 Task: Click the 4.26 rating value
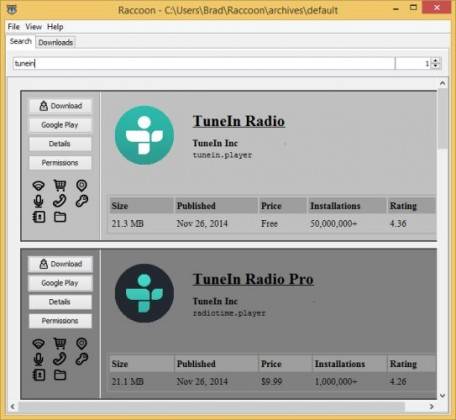click(x=398, y=381)
